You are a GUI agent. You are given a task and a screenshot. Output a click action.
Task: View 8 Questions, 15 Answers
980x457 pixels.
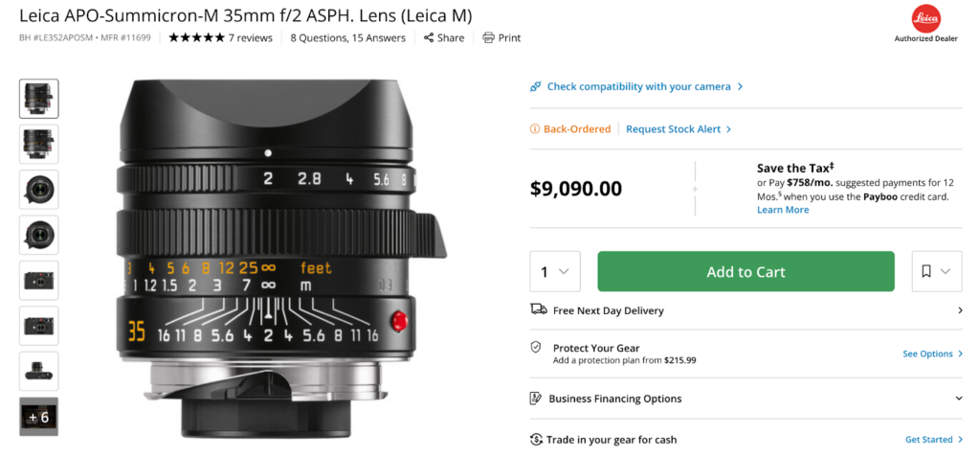click(347, 38)
